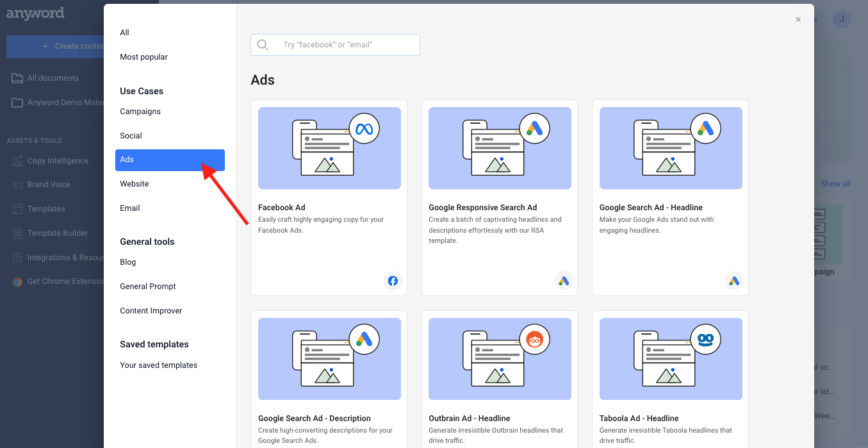Click the Outbrain Ad - Headline title
Screen dimensions: 868x448
click(470, 419)
